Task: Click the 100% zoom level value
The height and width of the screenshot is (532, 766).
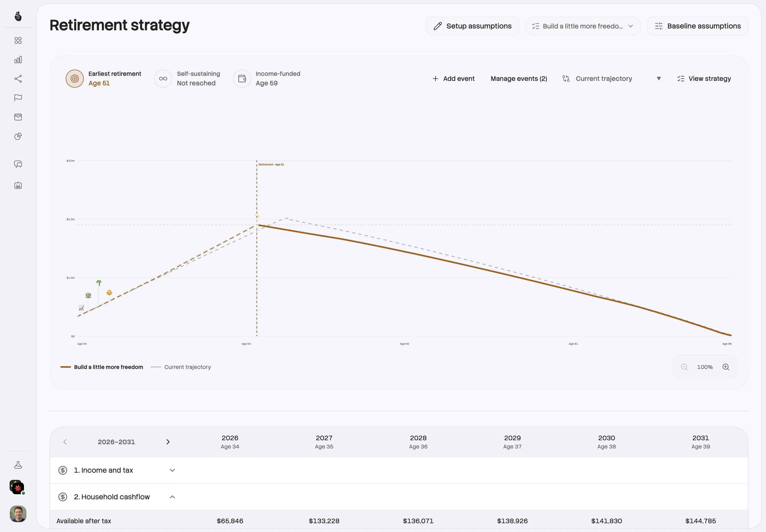Action: coord(705,367)
